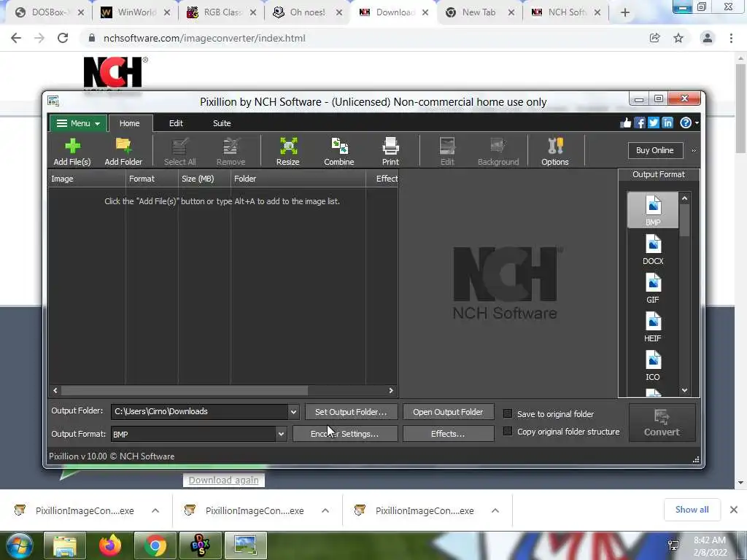The image size is (747, 560).
Task: Expand the help icon dropdown arrow
Action: tap(697, 122)
